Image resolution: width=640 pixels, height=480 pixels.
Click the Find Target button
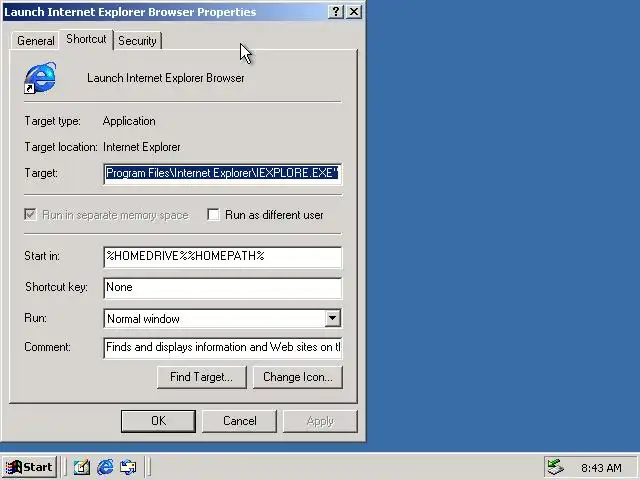tap(202, 377)
